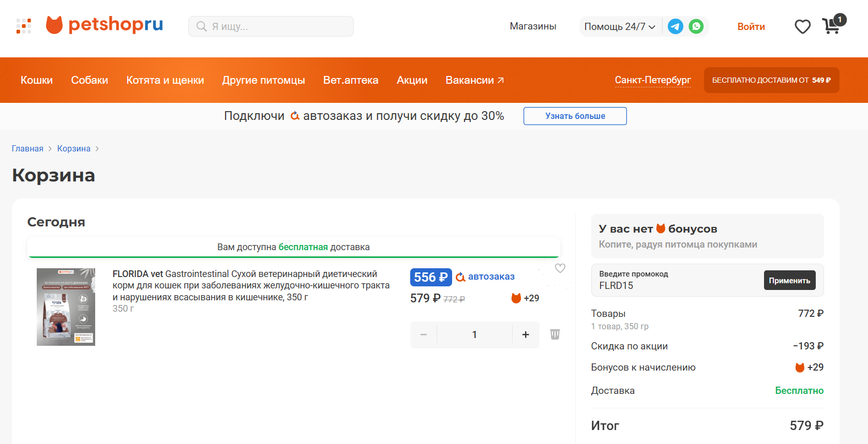Click the Бесплатно delivery value
This screenshot has width=868, height=444.
[799, 391]
